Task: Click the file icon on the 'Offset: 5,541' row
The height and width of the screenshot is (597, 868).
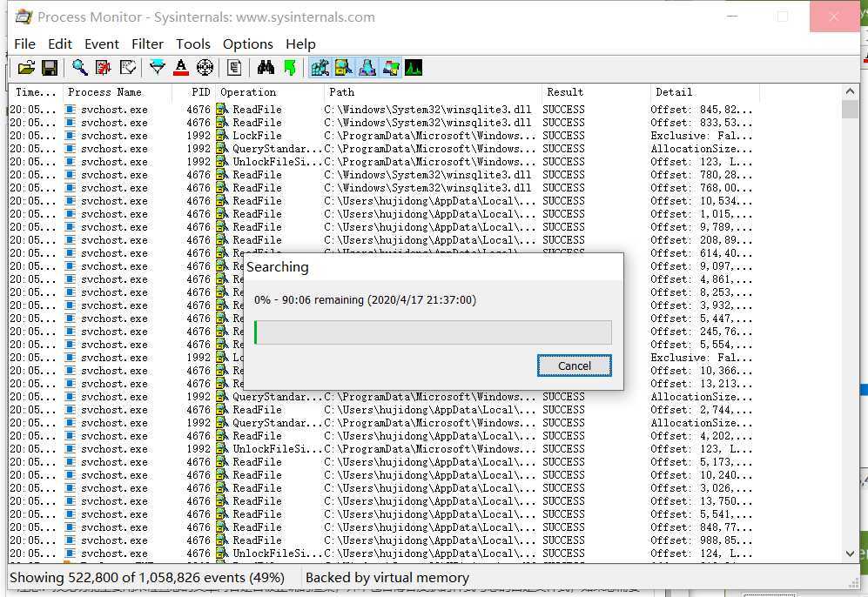Action: coord(222,514)
